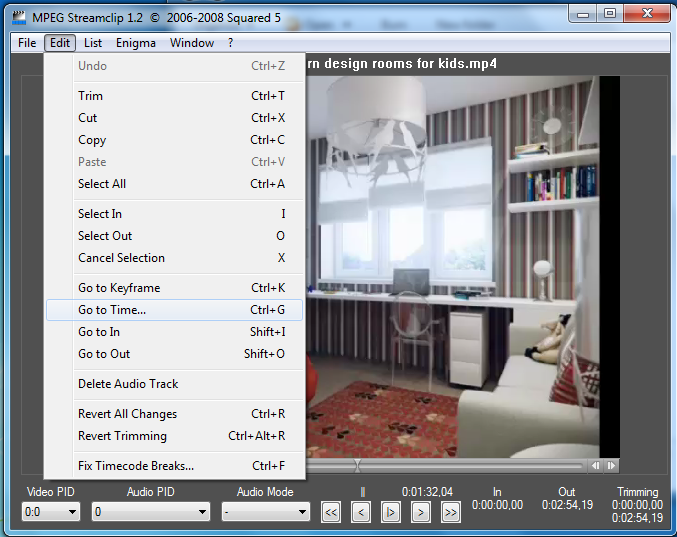
Task: Choose Go to Out entry
Action: tap(174, 354)
